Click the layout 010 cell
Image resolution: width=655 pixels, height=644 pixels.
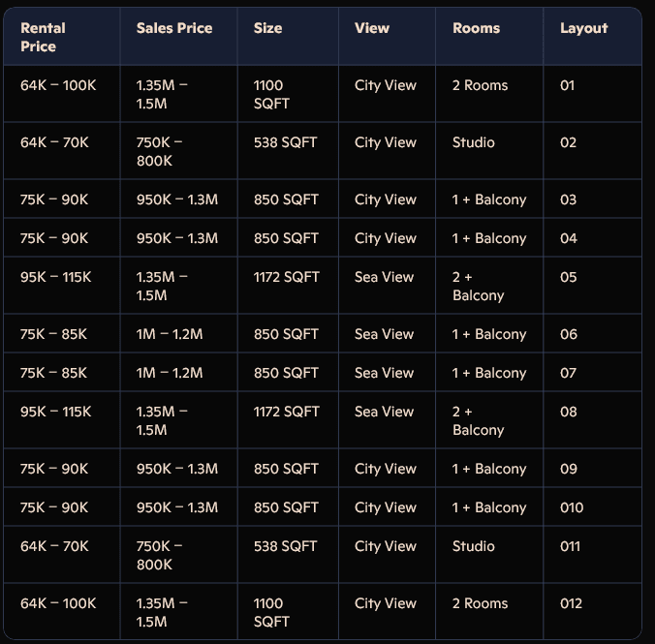tap(572, 507)
